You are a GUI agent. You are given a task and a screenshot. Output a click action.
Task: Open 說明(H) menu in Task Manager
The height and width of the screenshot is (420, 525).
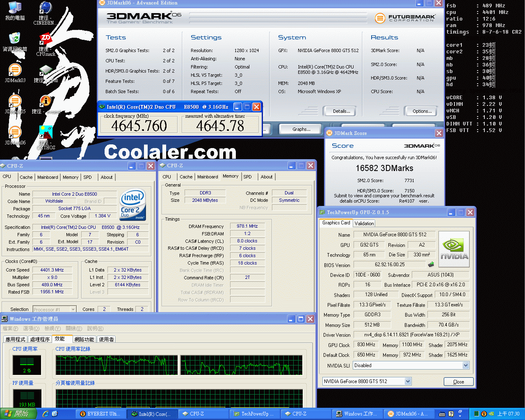(x=95, y=329)
